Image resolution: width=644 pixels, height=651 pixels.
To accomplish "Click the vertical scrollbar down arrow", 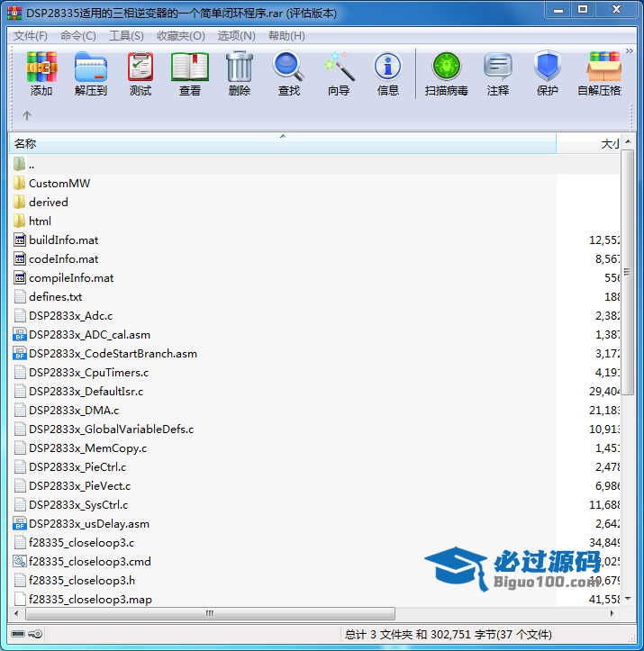I will tap(629, 599).
